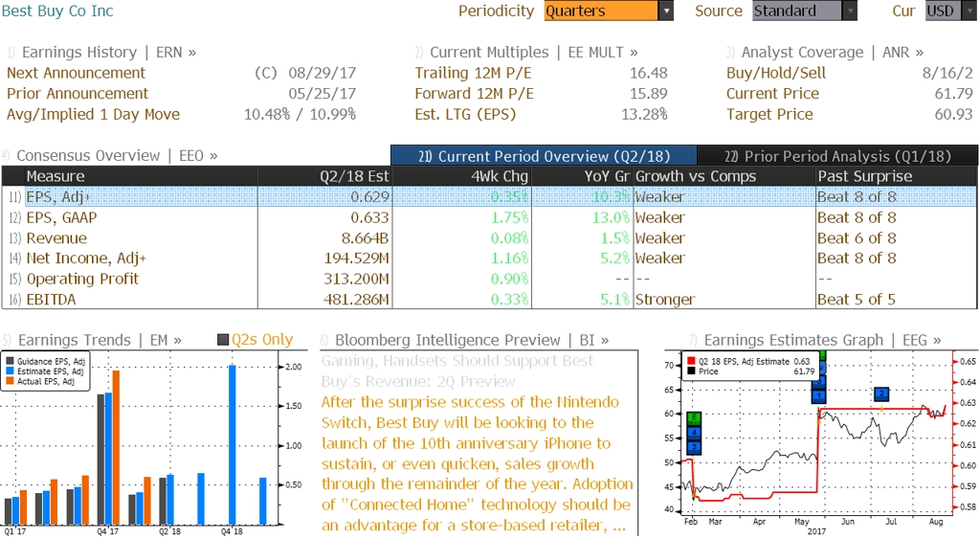This screenshot has width=980, height=539.
Task: Select the Operating Profit row
Action: [x=489, y=279]
